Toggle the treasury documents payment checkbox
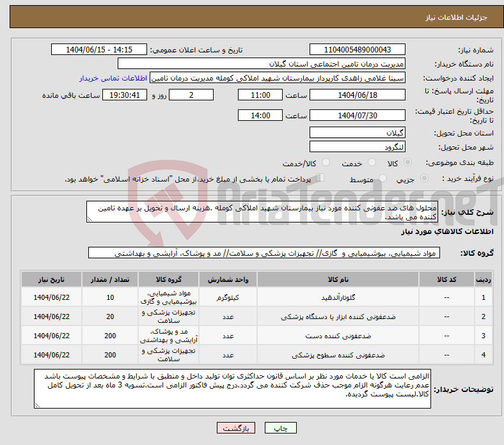The width and height of the screenshot is (504, 445). pos(320,179)
